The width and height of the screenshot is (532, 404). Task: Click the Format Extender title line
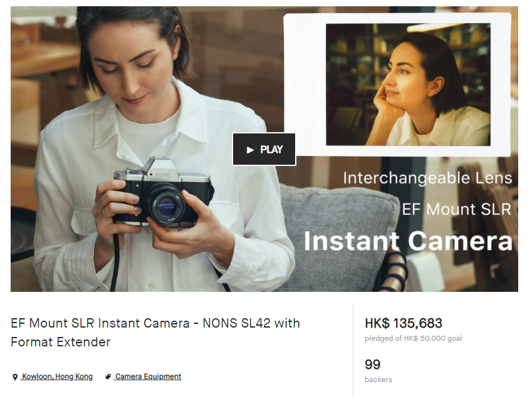point(60,342)
